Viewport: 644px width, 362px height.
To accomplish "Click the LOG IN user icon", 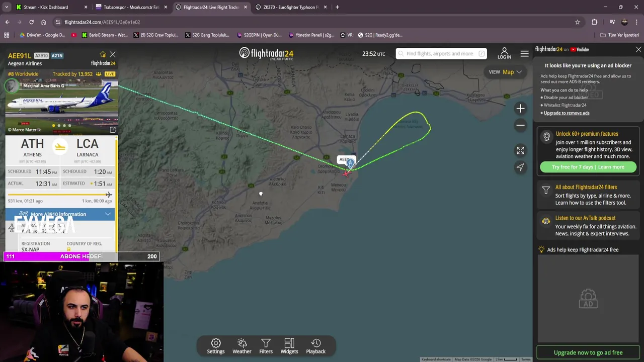I will click(x=504, y=53).
